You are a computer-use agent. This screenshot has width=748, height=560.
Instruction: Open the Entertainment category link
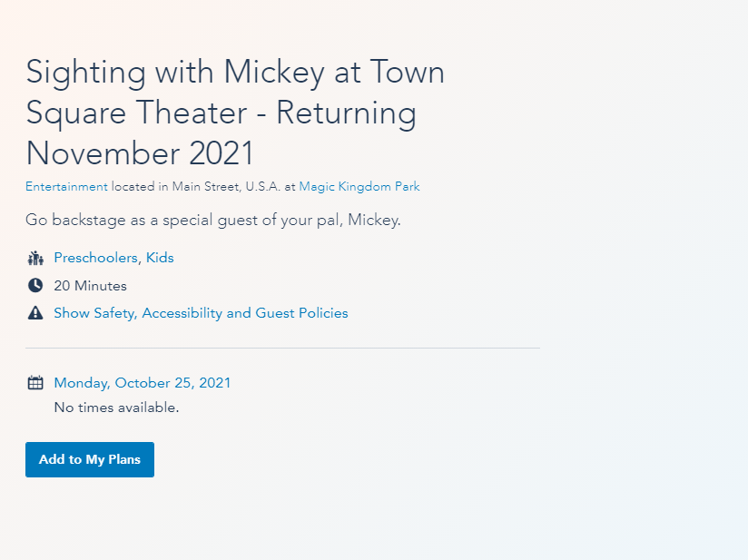coord(66,187)
